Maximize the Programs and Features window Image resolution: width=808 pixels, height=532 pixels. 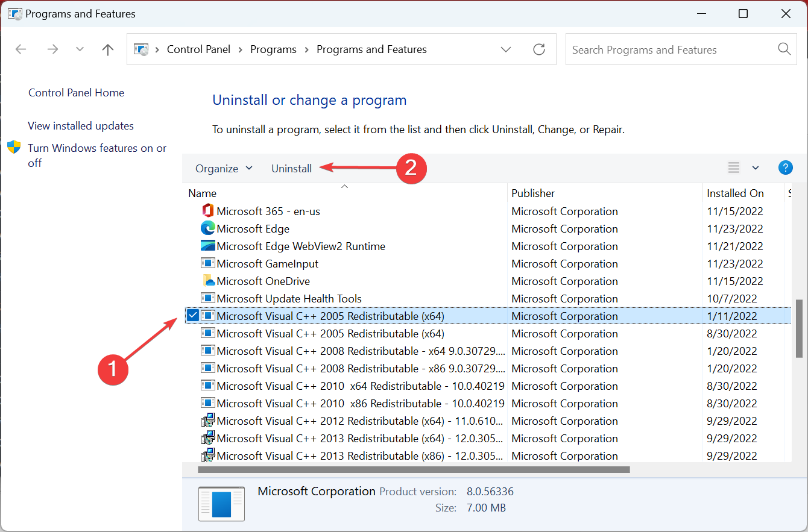tap(743, 13)
